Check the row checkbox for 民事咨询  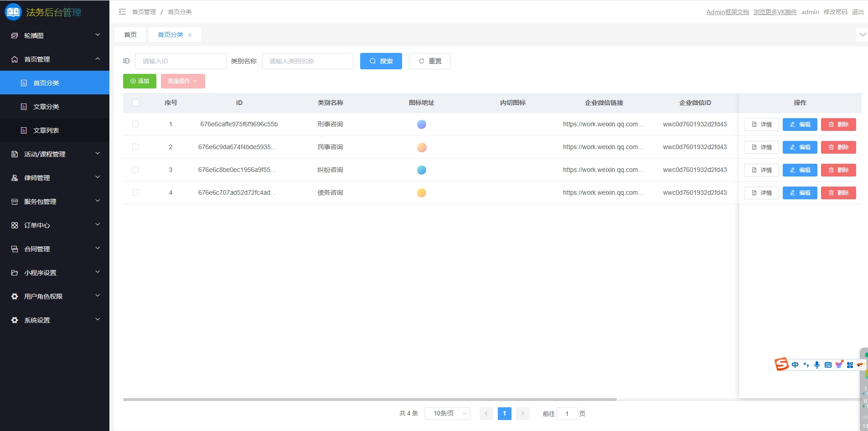click(x=135, y=147)
